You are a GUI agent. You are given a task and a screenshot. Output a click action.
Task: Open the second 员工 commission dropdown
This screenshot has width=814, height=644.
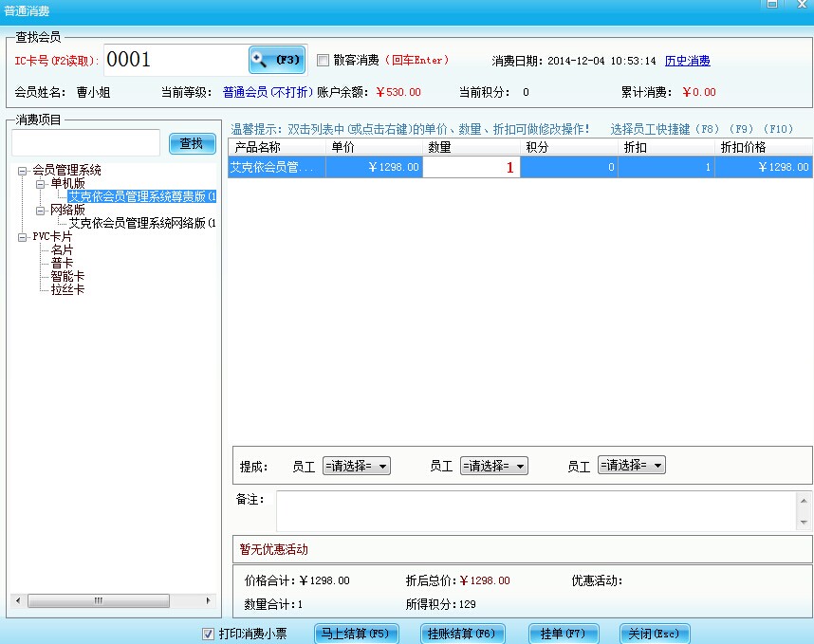tap(493, 466)
